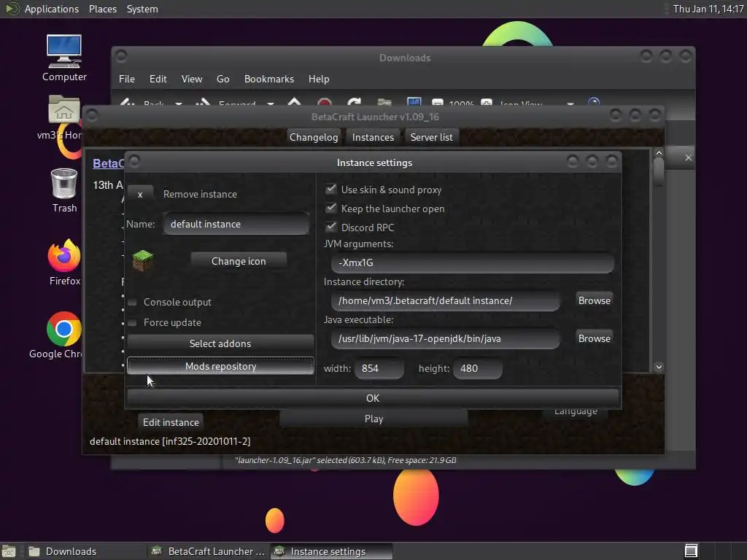Switch to the Instances tab
This screenshot has height=560, width=747.
[373, 137]
